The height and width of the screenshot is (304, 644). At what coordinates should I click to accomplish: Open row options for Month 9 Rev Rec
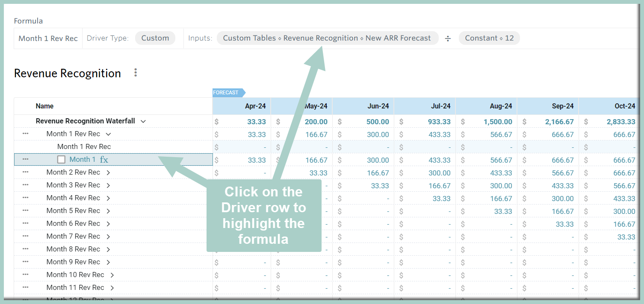click(26, 262)
